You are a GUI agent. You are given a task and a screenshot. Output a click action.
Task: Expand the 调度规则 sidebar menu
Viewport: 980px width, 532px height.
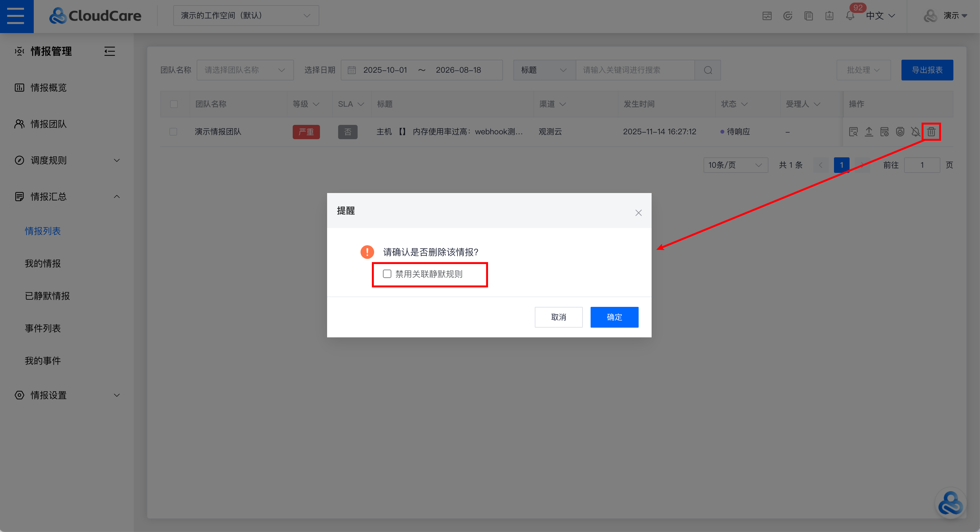(67, 161)
